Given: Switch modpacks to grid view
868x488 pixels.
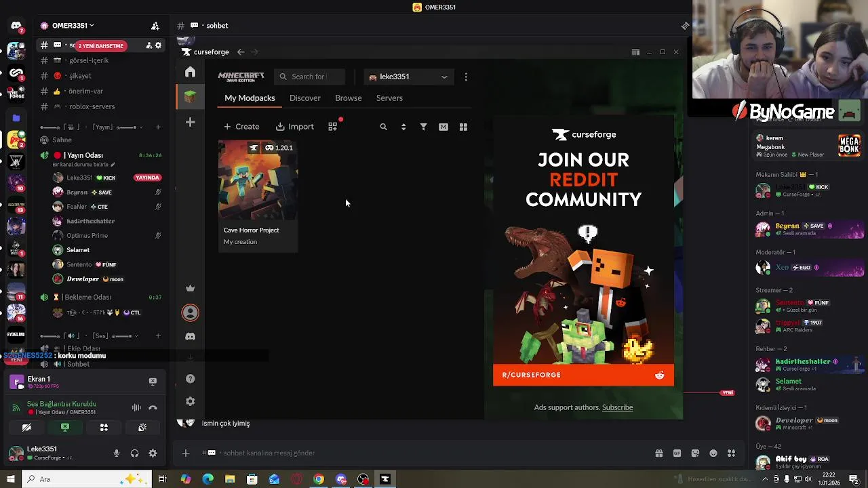Looking at the screenshot, I should [463, 127].
